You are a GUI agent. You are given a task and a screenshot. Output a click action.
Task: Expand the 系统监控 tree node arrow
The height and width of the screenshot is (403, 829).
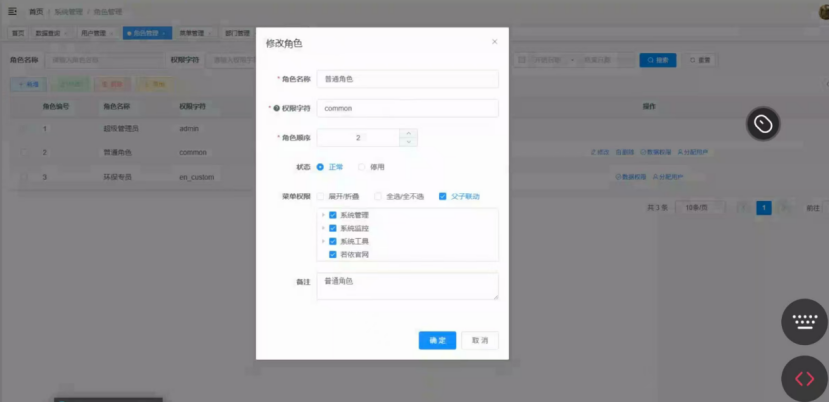pos(323,228)
